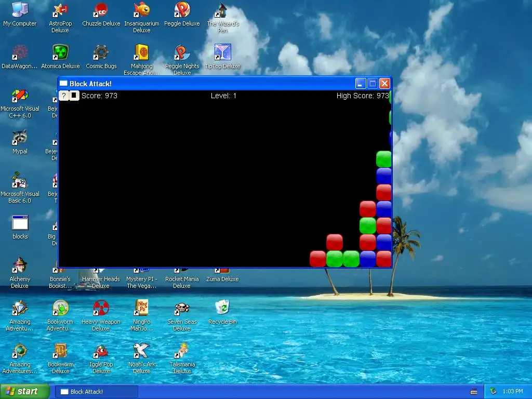Click the 1:03 PM taskbar clock
Viewport: 532px width, 399px height.
pyautogui.click(x=513, y=392)
